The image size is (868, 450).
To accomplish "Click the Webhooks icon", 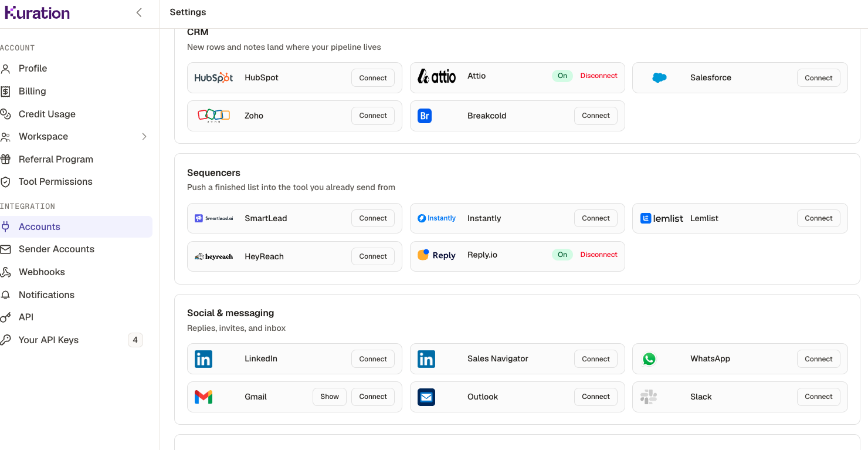I will [6, 272].
